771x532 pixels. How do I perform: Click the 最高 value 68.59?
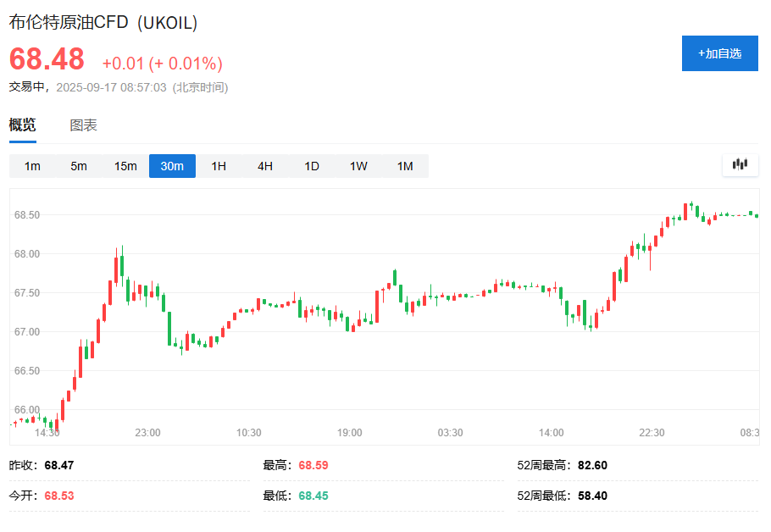(313, 465)
